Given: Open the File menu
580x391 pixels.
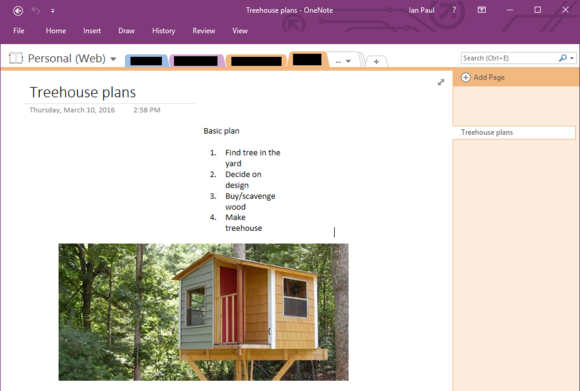Looking at the screenshot, I should [18, 31].
